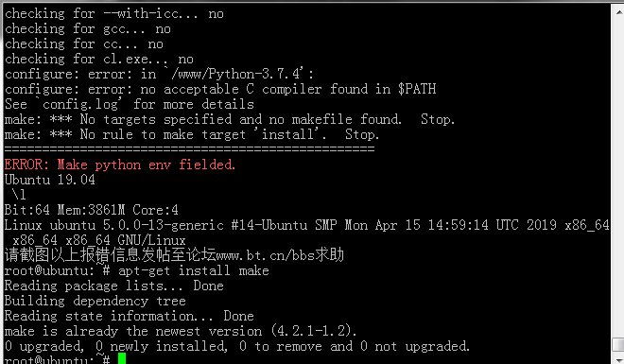
Task: Click 'No rule to make target install' line
Action: click(192, 134)
